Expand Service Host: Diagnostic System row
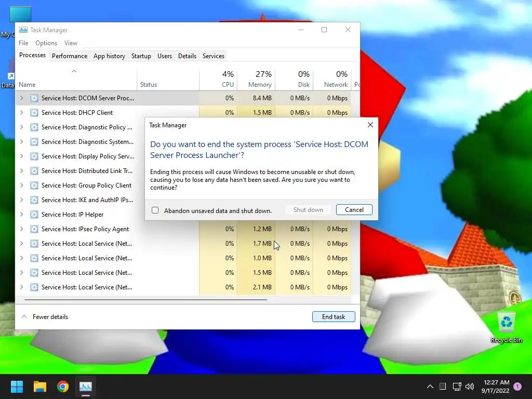Screen dimensions: 532x399 22,142
